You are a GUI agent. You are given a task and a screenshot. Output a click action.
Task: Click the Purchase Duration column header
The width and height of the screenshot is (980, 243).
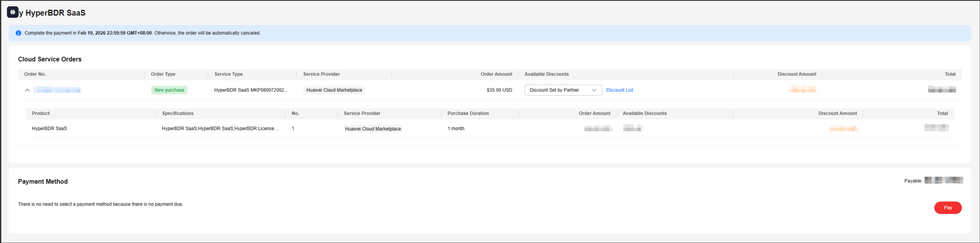click(x=468, y=113)
